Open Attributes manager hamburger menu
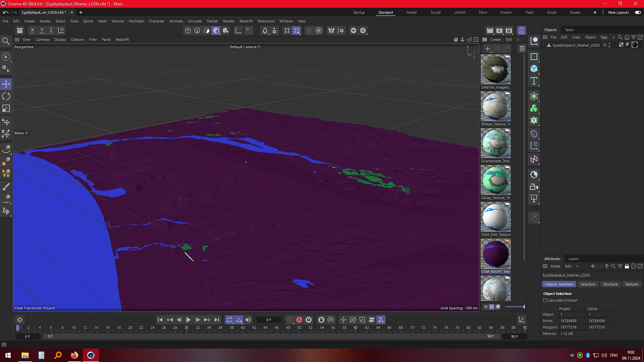Image resolution: width=644 pixels, height=362 pixels. (545, 266)
